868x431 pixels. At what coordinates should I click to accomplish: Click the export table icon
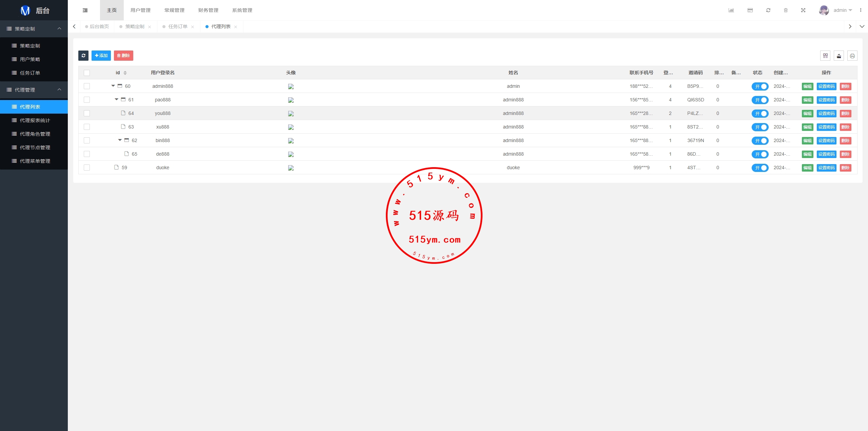point(839,56)
